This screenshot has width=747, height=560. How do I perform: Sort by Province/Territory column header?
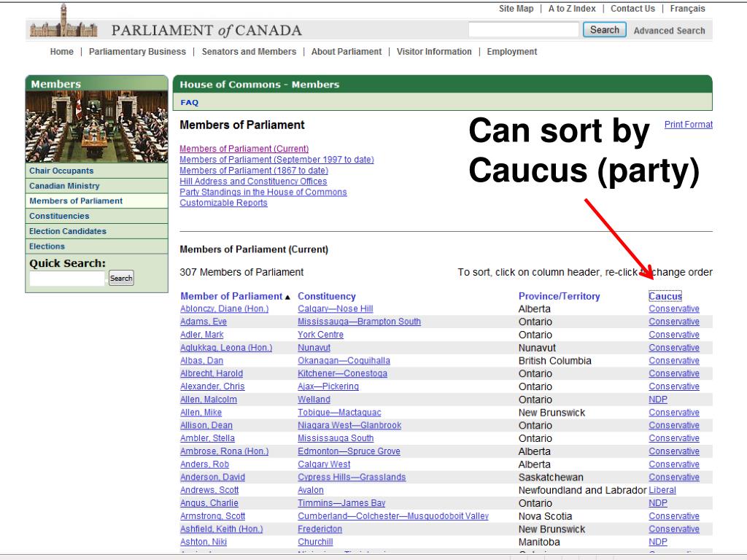560,296
